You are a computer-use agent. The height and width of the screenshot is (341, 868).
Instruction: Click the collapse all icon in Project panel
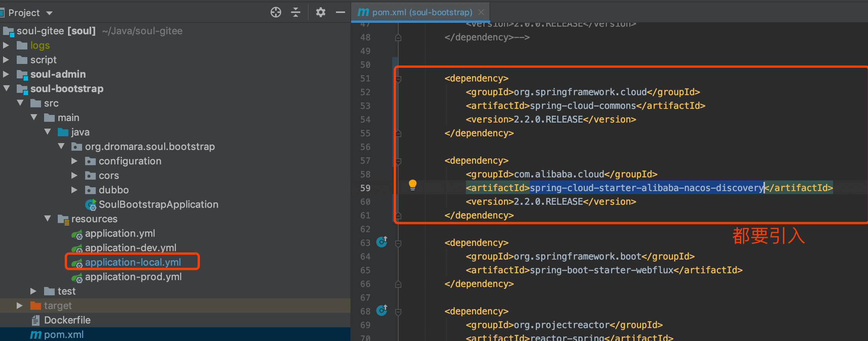click(x=296, y=13)
